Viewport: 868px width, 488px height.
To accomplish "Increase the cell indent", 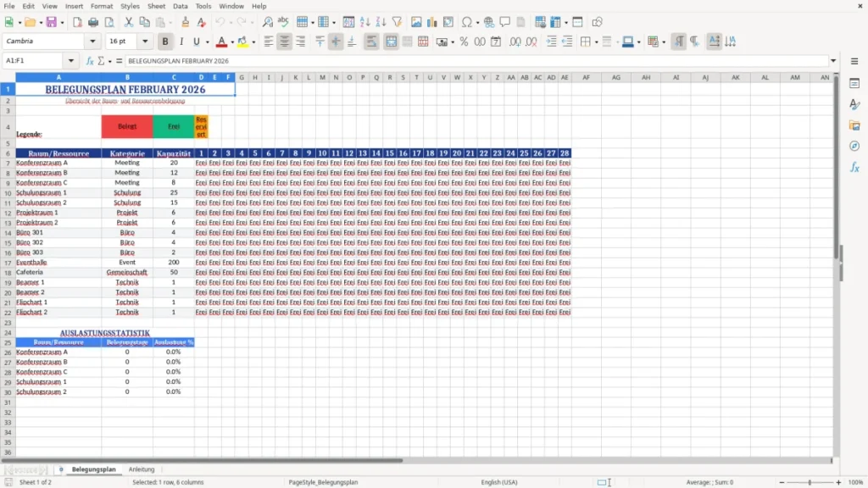I will point(551,42).
